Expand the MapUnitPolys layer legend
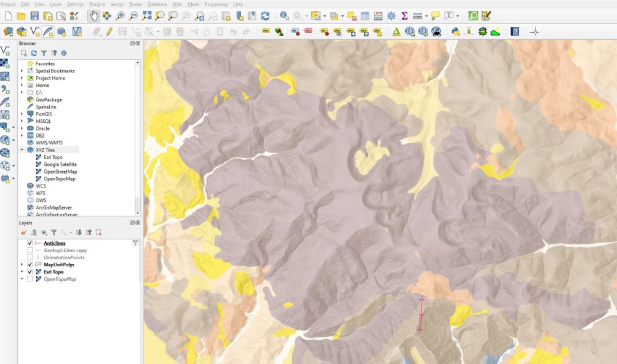Viewport: 617px width, 364px height. click(x=22, y=265)
